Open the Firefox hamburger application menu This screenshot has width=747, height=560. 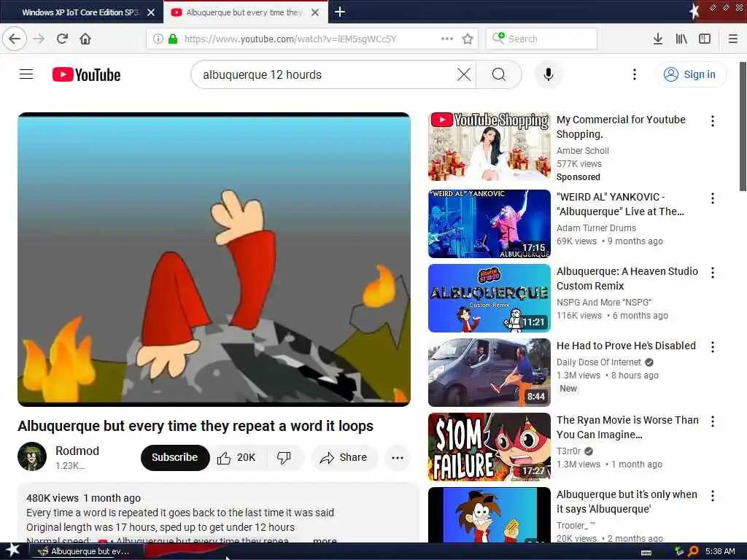coord(733,39)
